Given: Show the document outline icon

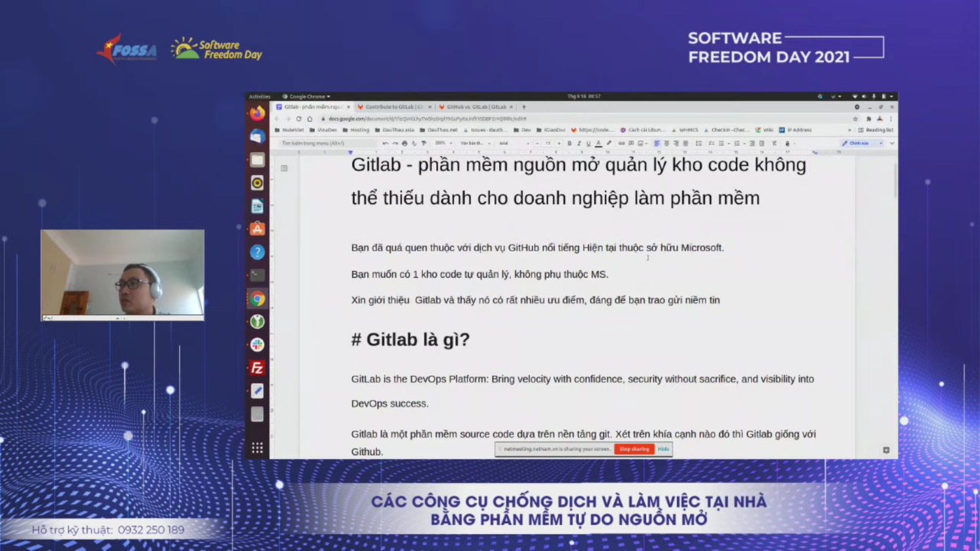Looking at the screenshot, I should coord(284,168).
